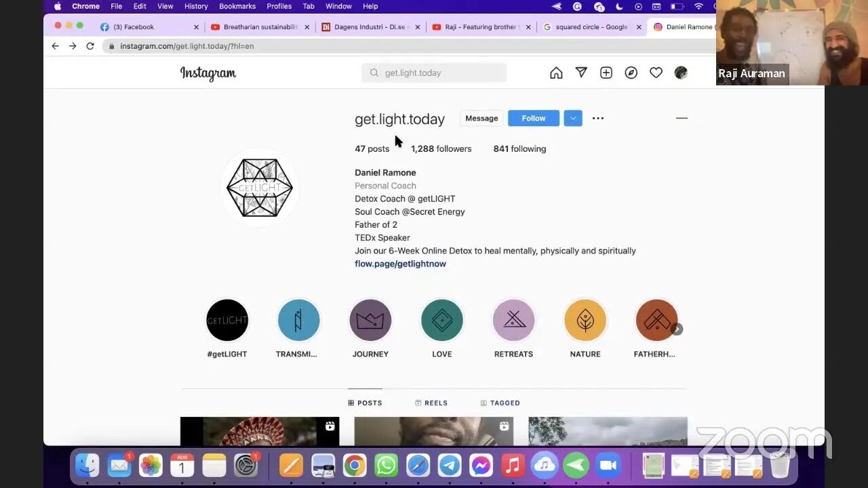The image size is (868, 488).
Task: Switch to the TAGGED tab
Action: [500, 403]
